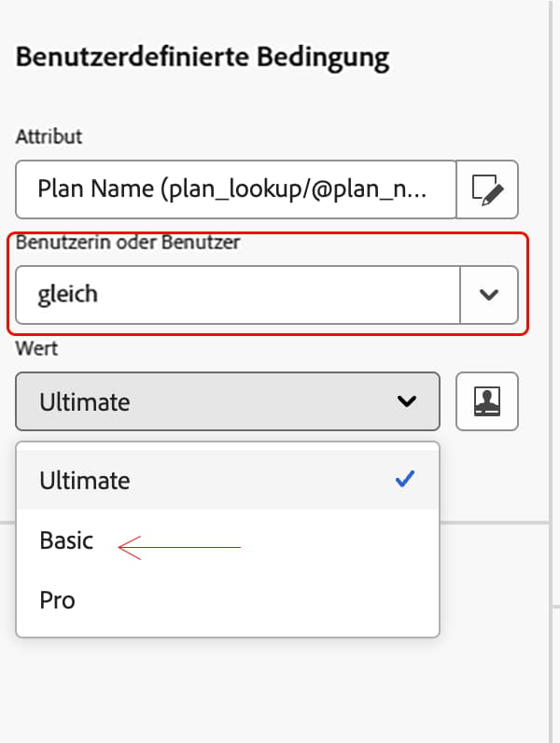Screen dimensions: 560x743
Task: Click the pencil edit icon beside Attribut field
Action: (x=487, y=189)
